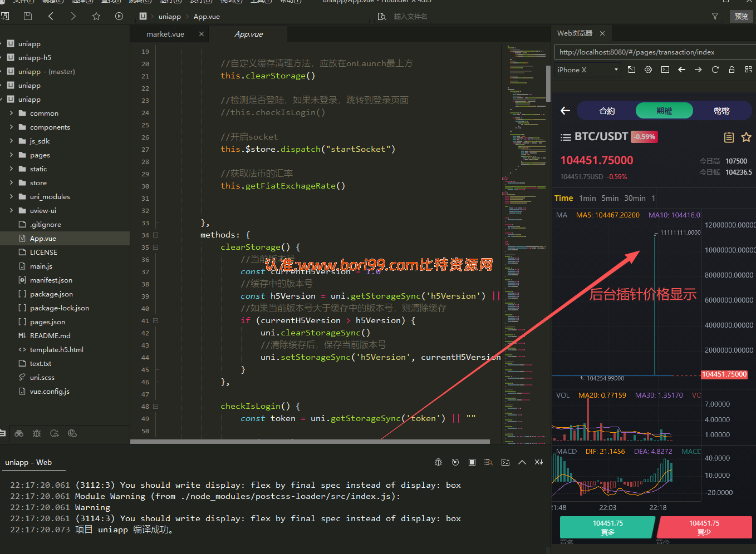The image size is (756, 554).
Task: Click the browser back arrow
Action: click(x=682, y=70)
